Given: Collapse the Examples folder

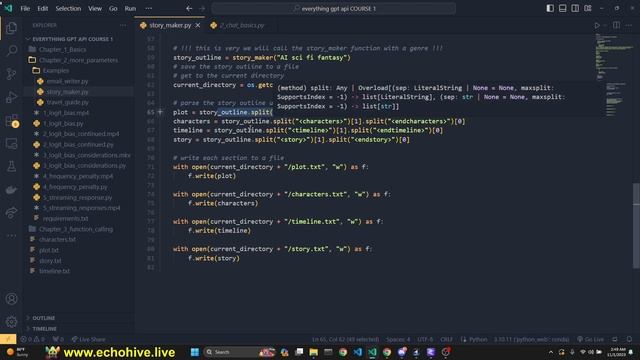Looking at the screenshot, I should tap(56, 71).
